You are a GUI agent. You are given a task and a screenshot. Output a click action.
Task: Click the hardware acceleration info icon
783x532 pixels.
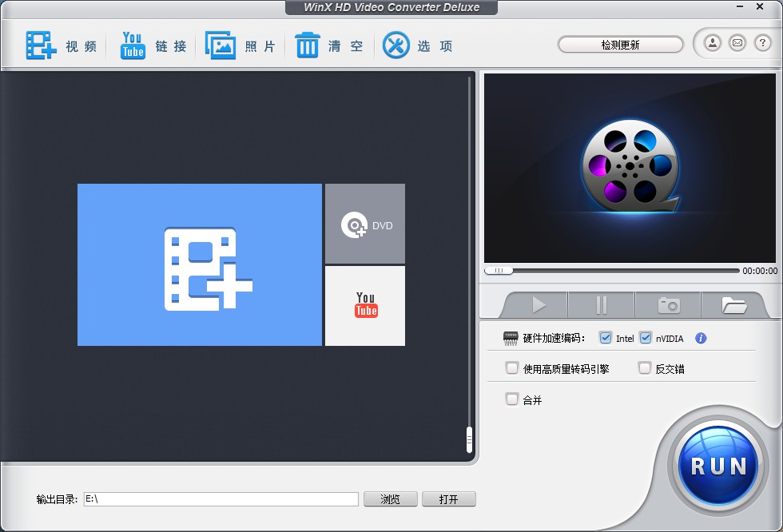click(x=701, y=338)
